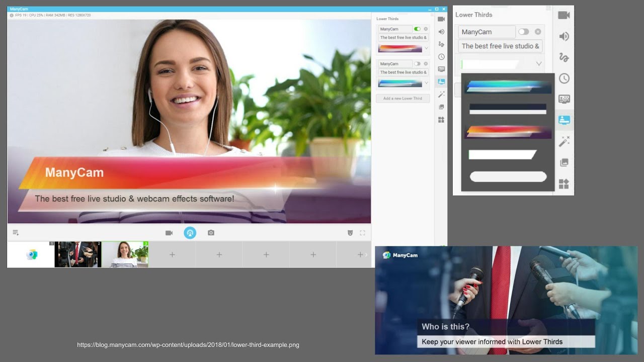
Task: Edit subtitle field of first lower third
Action: tap(403, 38)
